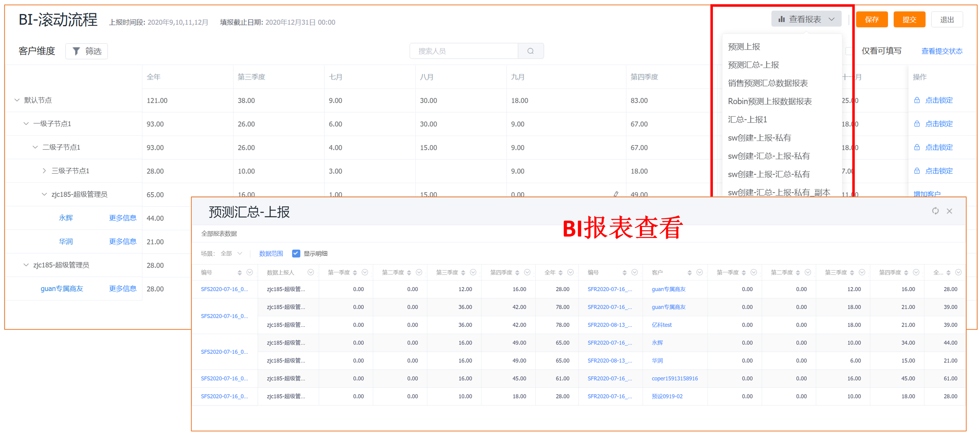The image size is (980, 437).
Task: Click the lock icon on the 三级子节点1 row
Action: [x=917, y=171]
